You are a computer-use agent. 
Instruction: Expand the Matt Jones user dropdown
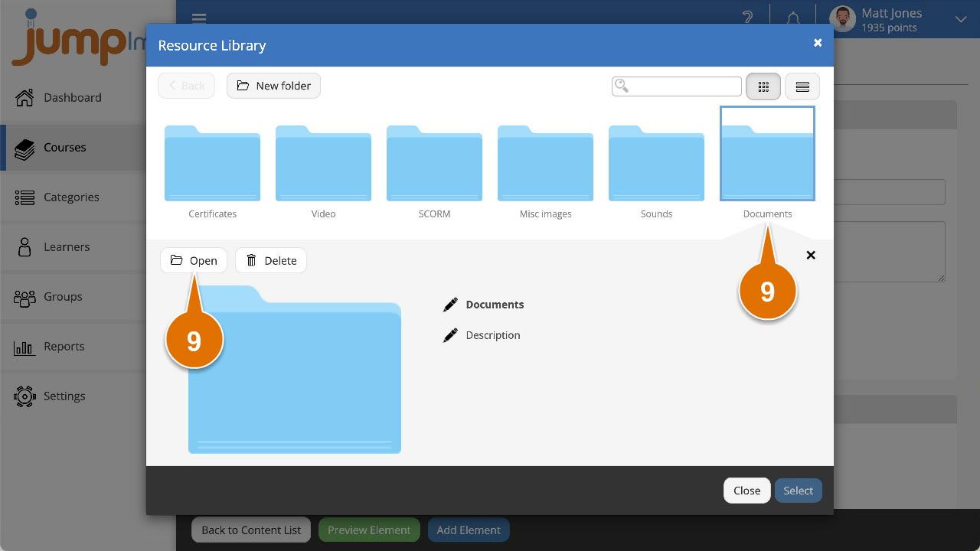point(960,19)
